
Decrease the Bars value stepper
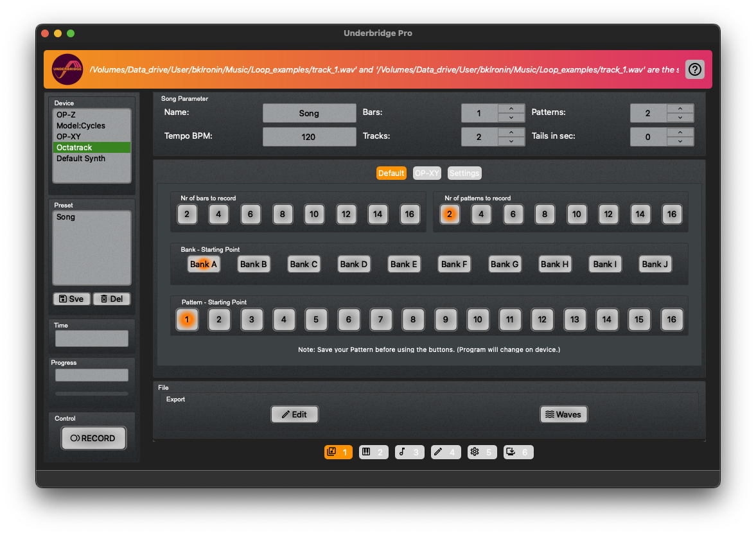point(511,118)
